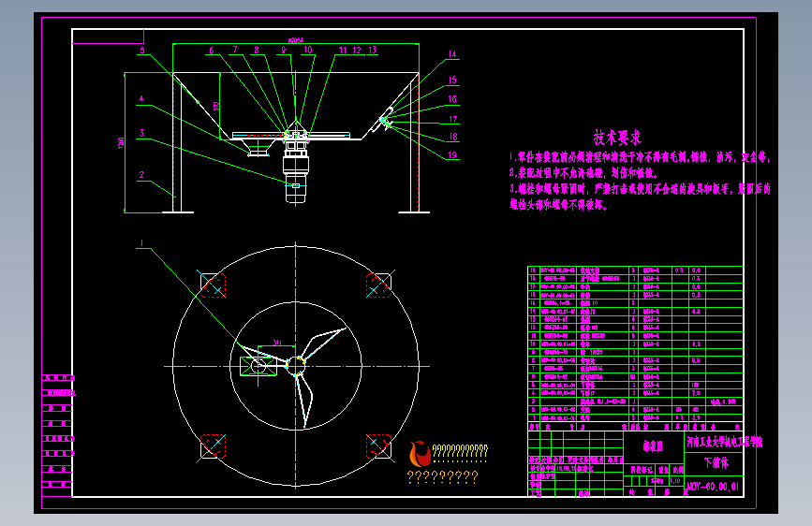Click the '技术要求' heading text
Viewport: 812px width, 526px height.
(617, 138)
